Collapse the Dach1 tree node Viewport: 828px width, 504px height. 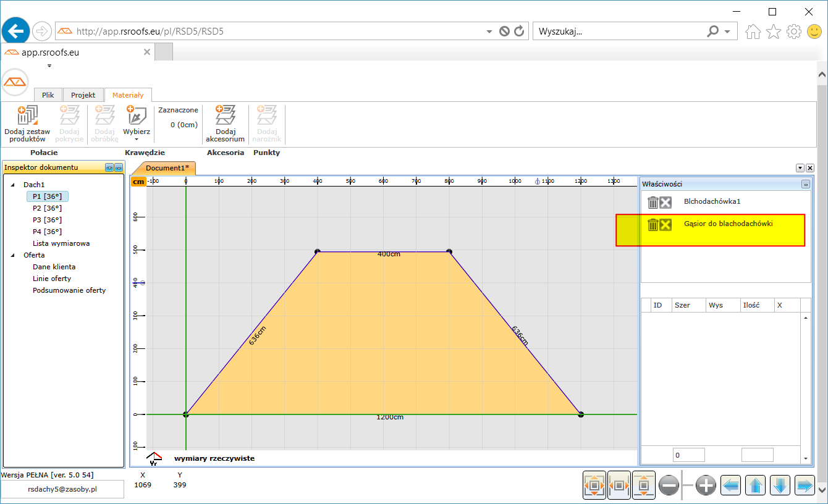(x=14, y=185)
